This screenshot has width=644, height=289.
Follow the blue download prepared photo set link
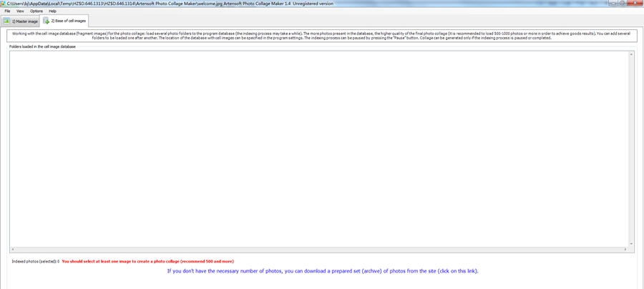point(323,271)
